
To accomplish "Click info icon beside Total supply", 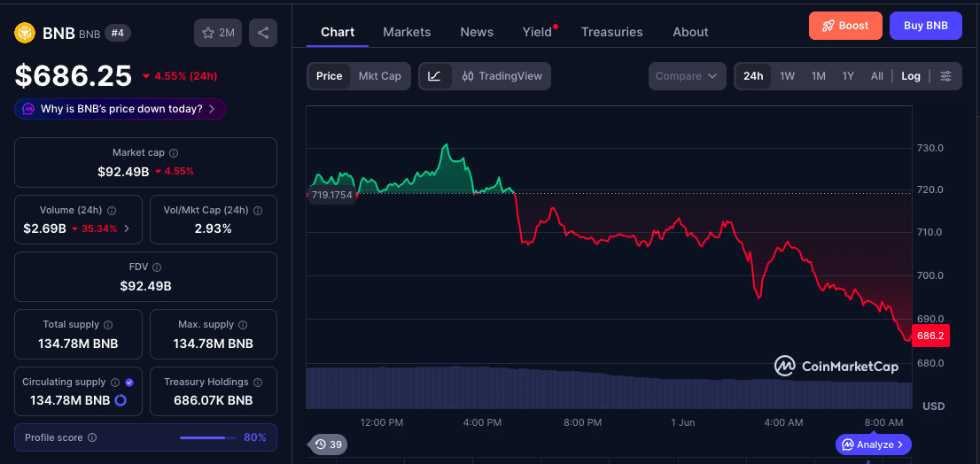I will tap(108, 325).
